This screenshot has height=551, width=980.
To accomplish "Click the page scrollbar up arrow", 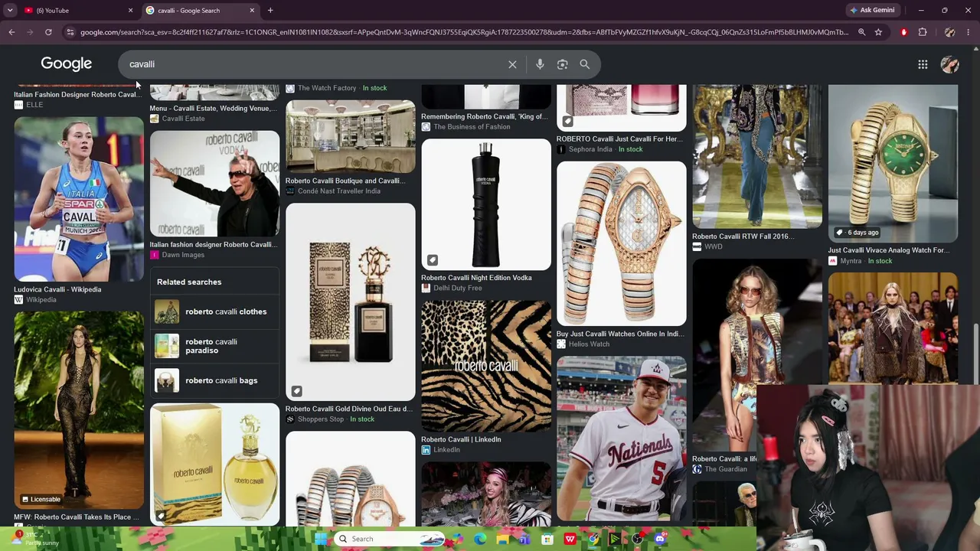I will (x=976, y=51).
